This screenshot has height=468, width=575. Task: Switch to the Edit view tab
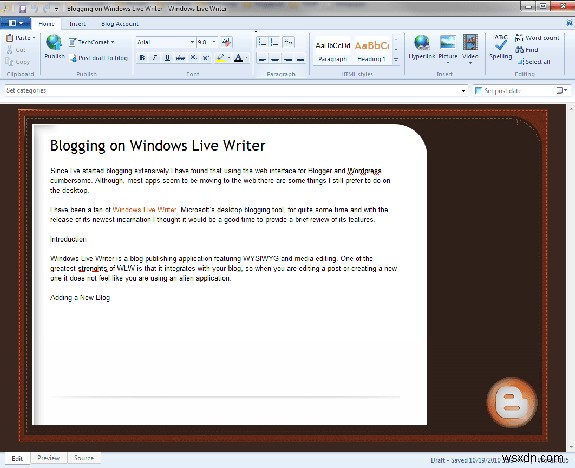(x=17, y=458)
